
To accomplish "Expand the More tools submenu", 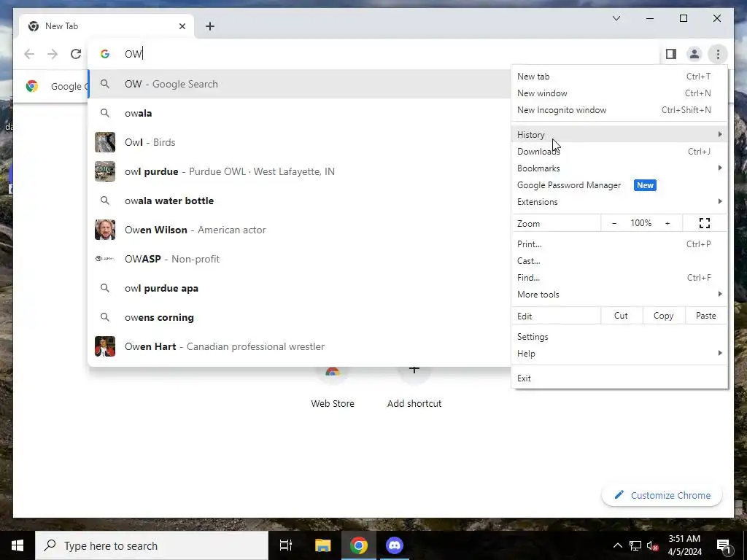I will pos(619,295).
